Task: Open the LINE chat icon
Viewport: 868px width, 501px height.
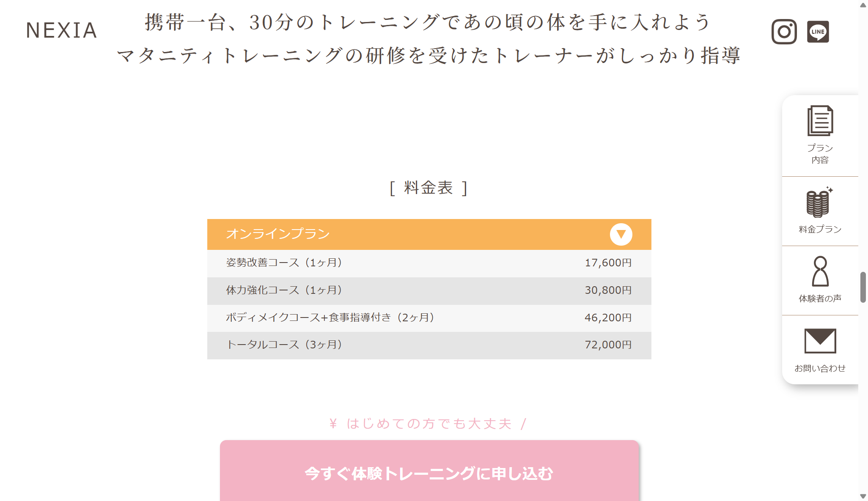Action: (x=818, y=32)
